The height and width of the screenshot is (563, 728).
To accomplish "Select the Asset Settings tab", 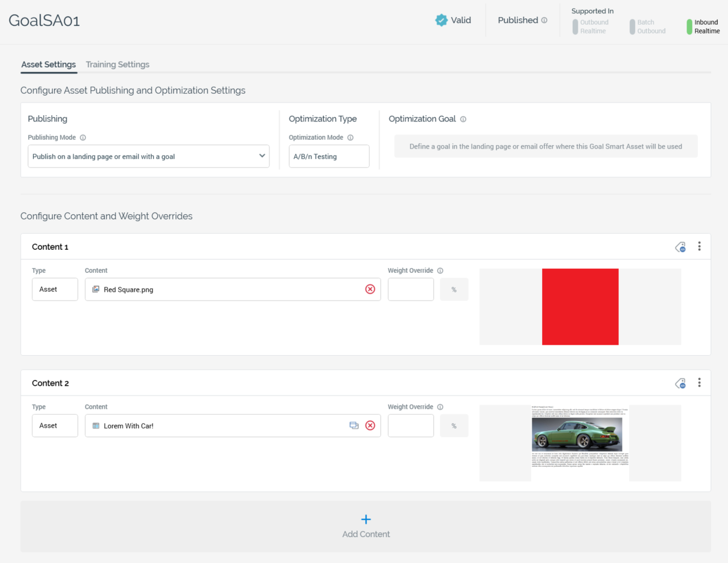I will click(x=48, y=64).
